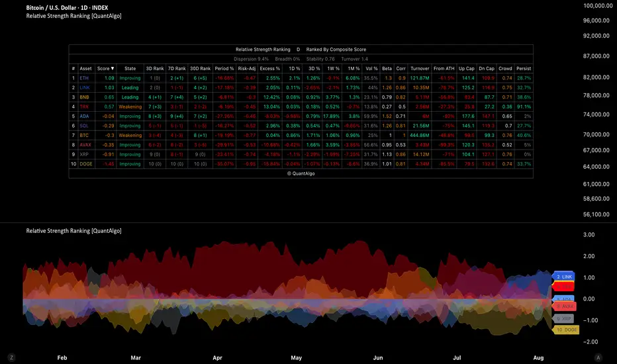The width and height of the screenshot is (617, 364).
Task: Click the LINK asset name in the table
Action: [x=85, y=88]
